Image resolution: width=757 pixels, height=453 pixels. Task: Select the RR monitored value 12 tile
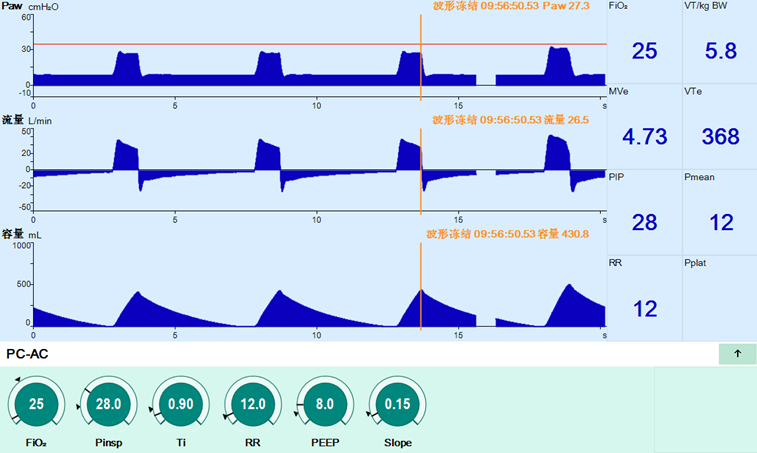tap(644, 298)
